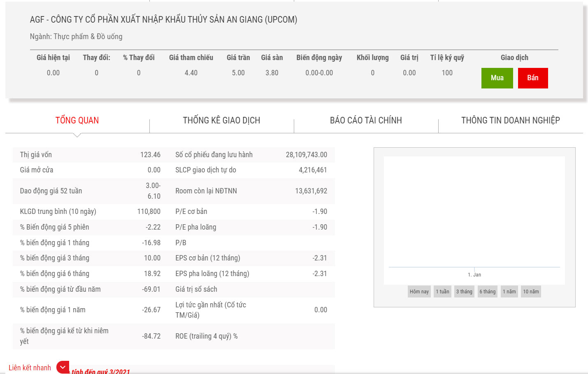Switch to the Tổng quan tab
The image size is (588, 374).
tap(77, 121)
